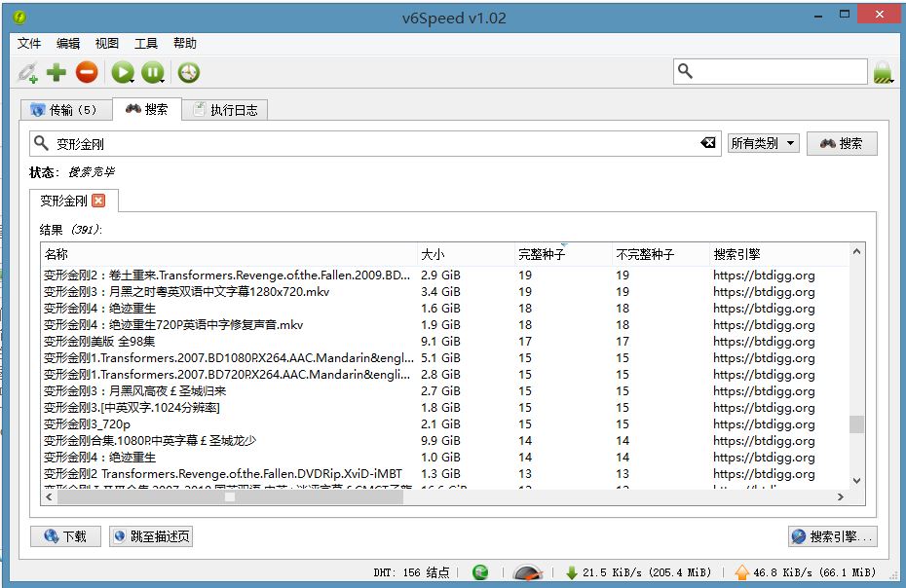Open the 文件 menu
The image size is (906, 588).
pos(29,43)
